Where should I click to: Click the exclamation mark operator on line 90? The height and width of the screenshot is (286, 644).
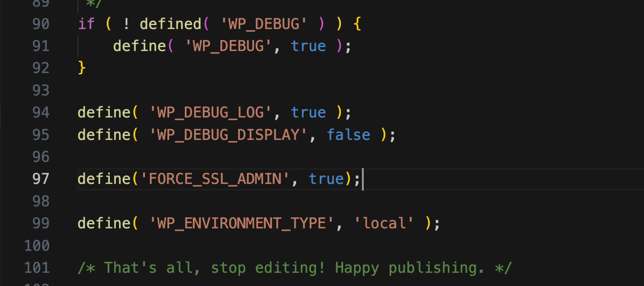tap(126, 24)
